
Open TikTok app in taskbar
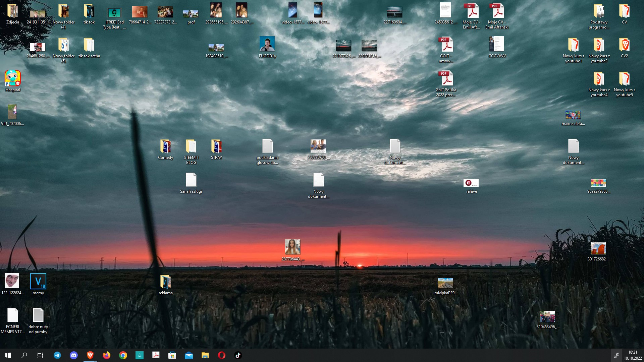click(238, 355)
